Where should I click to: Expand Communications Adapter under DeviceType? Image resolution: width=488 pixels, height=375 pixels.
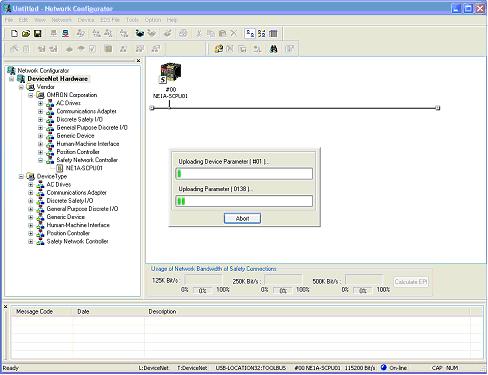tap(31, 193)
